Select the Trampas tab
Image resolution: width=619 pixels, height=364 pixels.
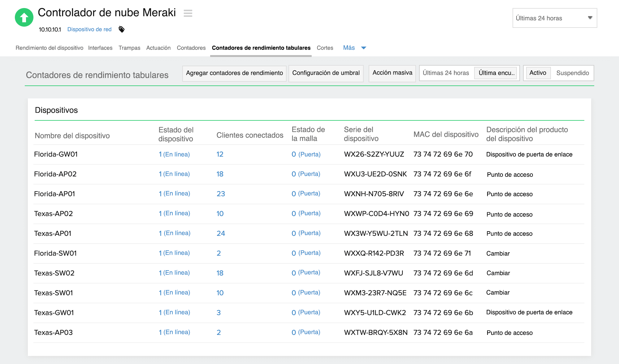[129, 48]
